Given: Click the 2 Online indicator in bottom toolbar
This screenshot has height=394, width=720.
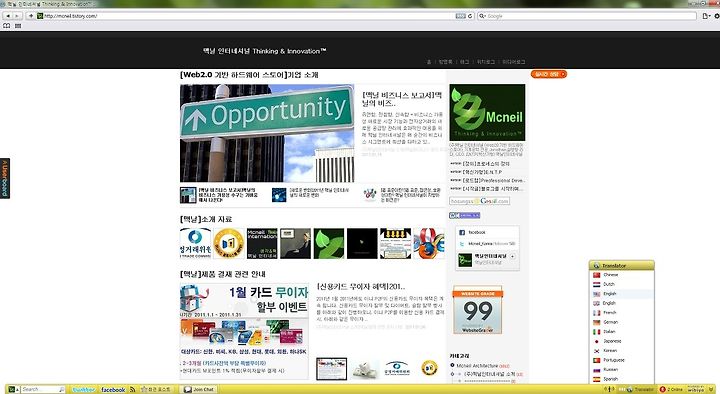Looking at the screenshot, I should pos(671,389).
